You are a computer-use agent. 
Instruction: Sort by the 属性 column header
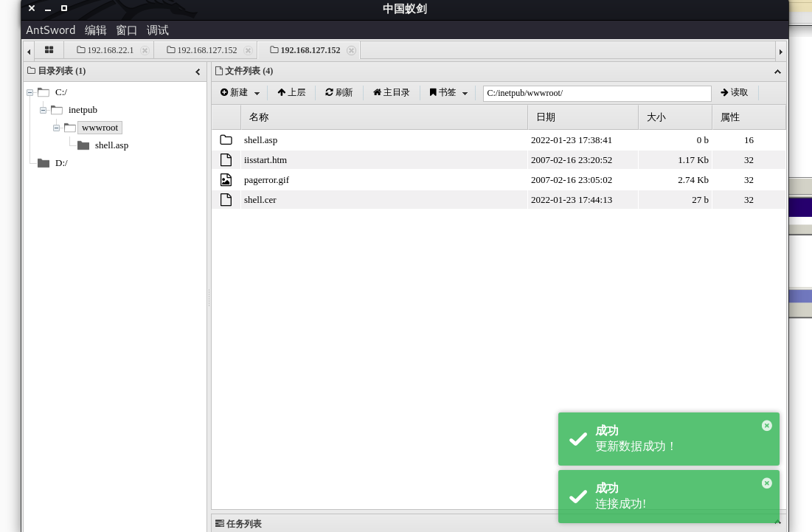749,117
